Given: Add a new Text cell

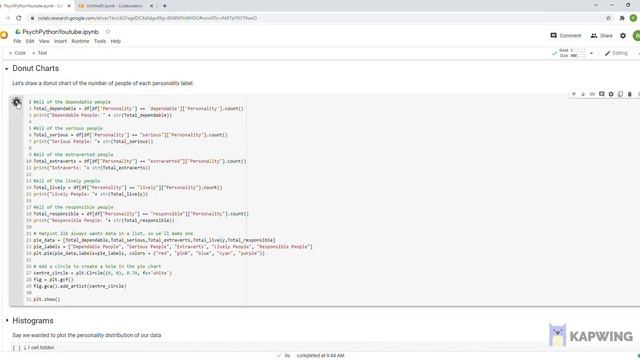Looking at the screenshot, I should (40, 53).
